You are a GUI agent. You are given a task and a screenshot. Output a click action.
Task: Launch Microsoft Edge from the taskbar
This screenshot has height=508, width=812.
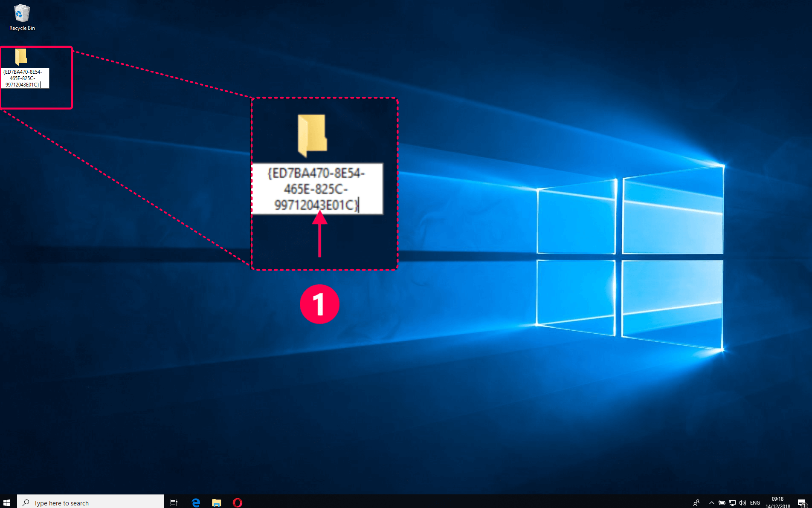coord(196,502)
